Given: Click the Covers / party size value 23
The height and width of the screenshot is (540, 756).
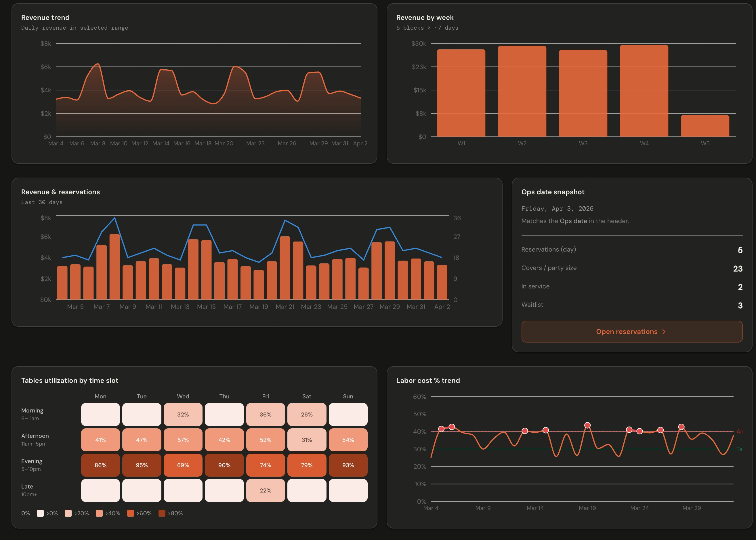Looking at the screenshot, I should click(738, 269).
